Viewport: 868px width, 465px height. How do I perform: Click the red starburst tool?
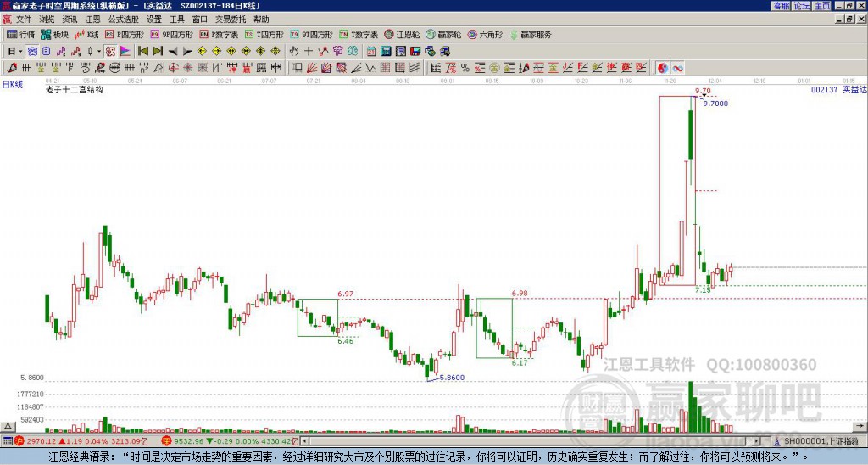(187, 68)
